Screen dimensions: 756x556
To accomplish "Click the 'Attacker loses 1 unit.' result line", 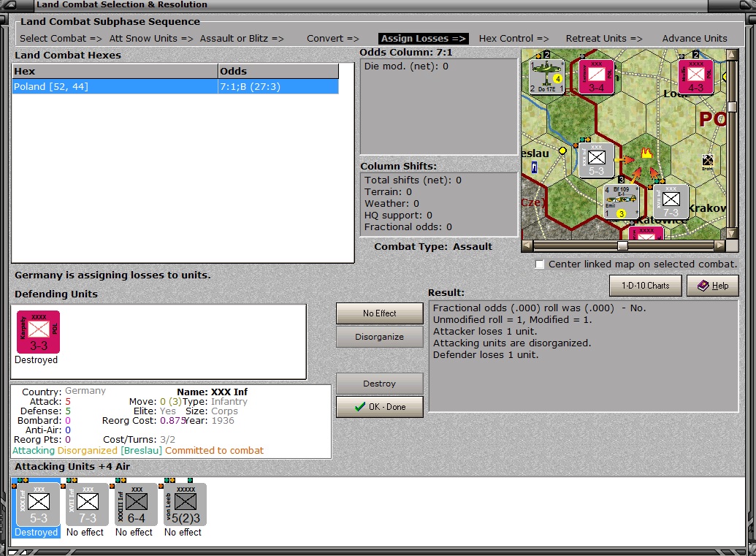I will point(484,331).
